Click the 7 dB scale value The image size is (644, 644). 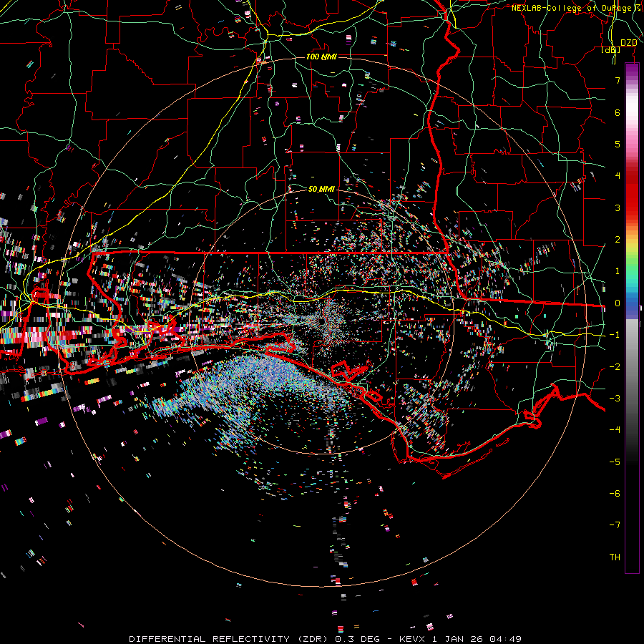(x=618, y=80)
